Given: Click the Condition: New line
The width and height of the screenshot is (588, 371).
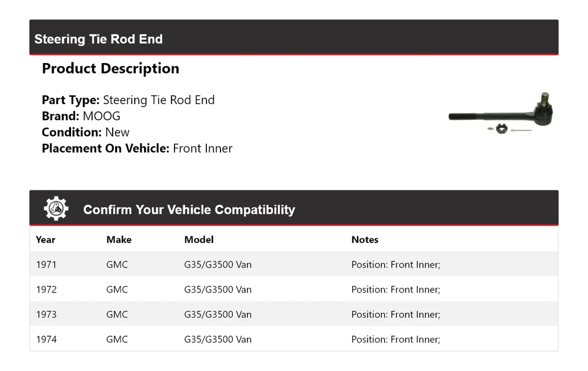Looking at the screenshot, I should [x=86, y=132].
